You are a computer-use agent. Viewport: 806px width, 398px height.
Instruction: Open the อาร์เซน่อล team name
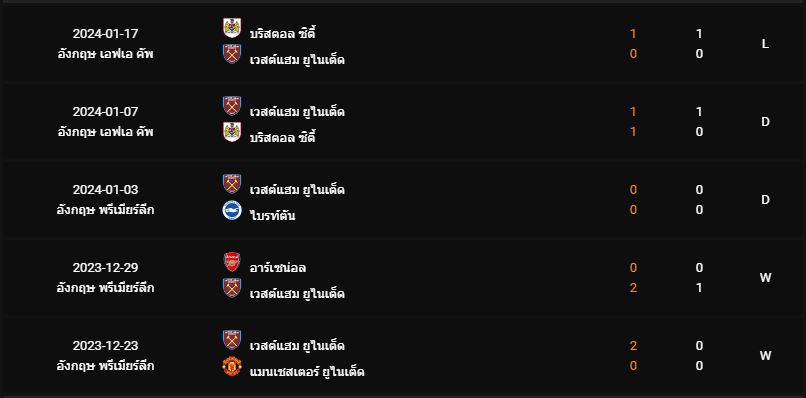pyautogui.click(x=278, y=267)
